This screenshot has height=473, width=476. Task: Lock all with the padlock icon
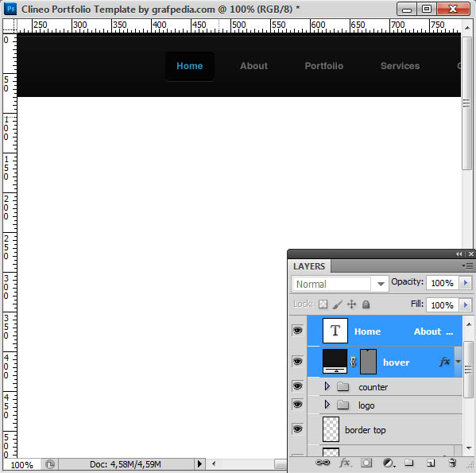[x=366, y=304]
